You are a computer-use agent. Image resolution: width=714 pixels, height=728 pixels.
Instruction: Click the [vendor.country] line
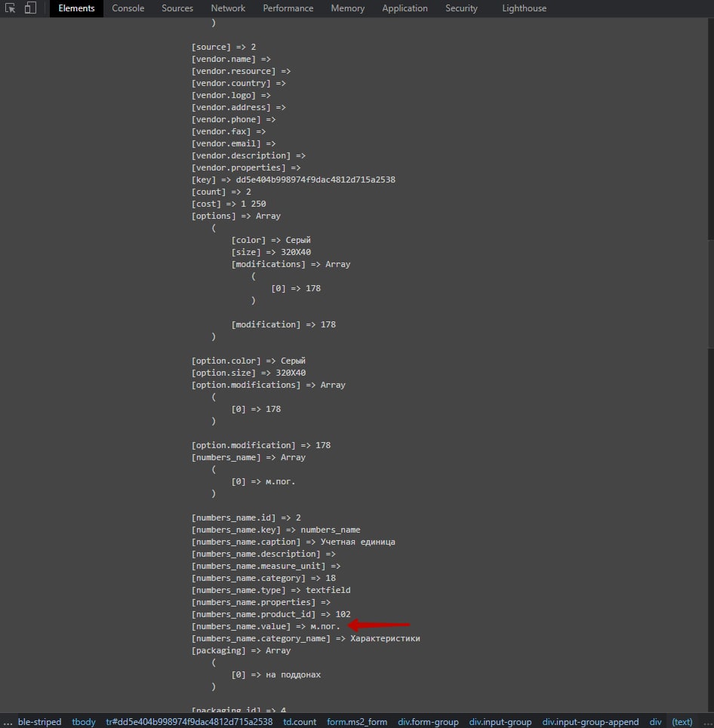pos(239,83)
